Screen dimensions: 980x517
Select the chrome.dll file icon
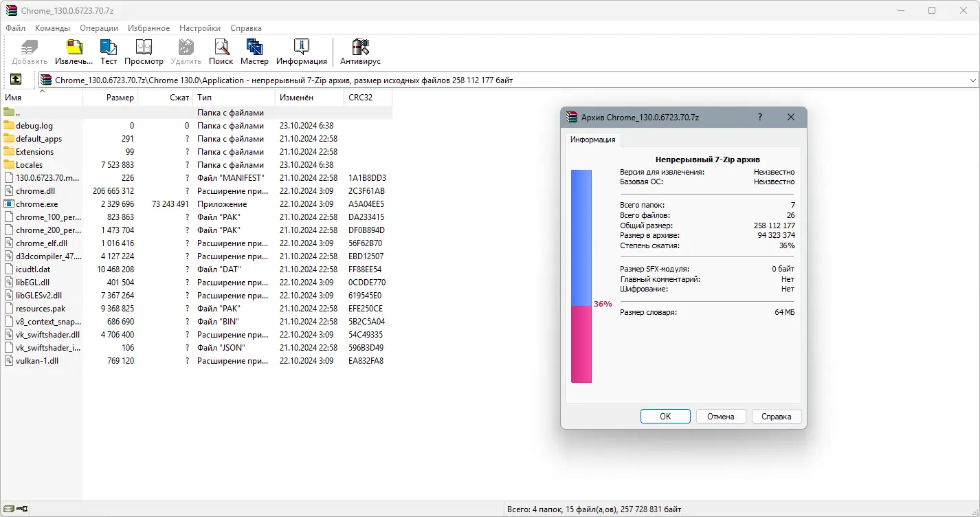click(x=9, y=190)
